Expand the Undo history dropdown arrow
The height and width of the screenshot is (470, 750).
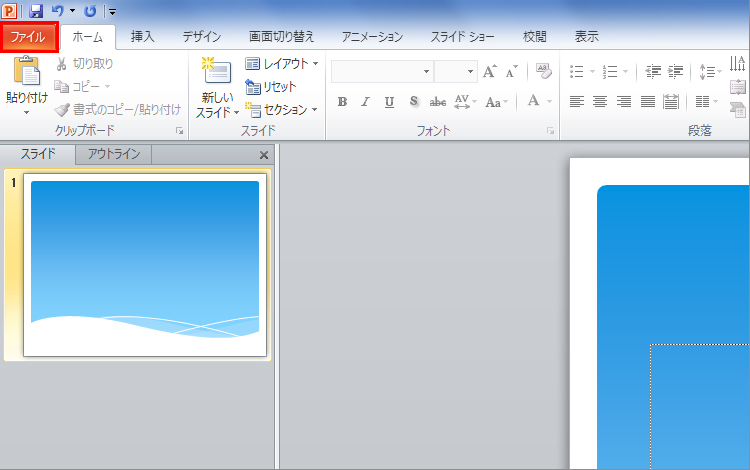point(72,11)
